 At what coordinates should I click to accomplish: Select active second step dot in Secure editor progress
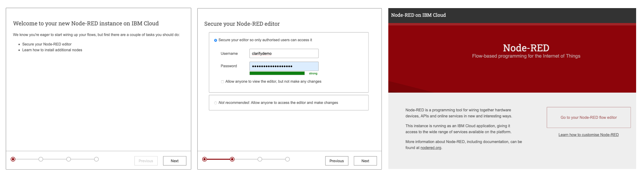232,159
